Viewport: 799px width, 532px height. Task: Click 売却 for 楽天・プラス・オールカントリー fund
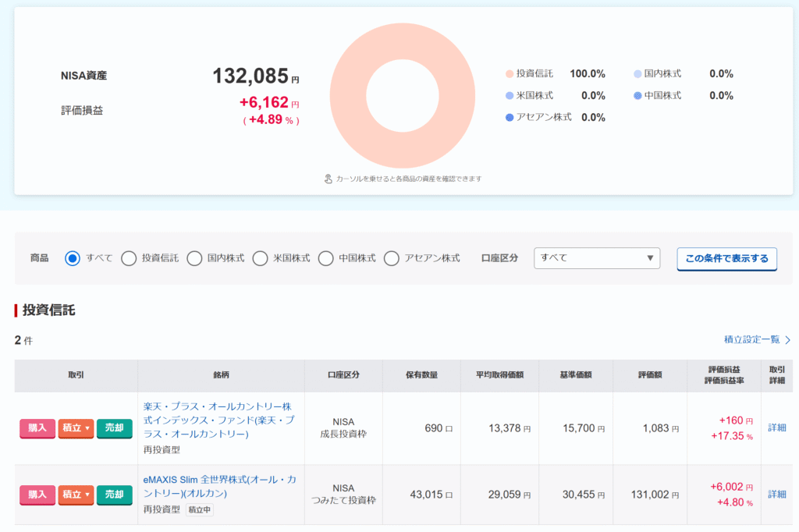click(x=114, y=428)
